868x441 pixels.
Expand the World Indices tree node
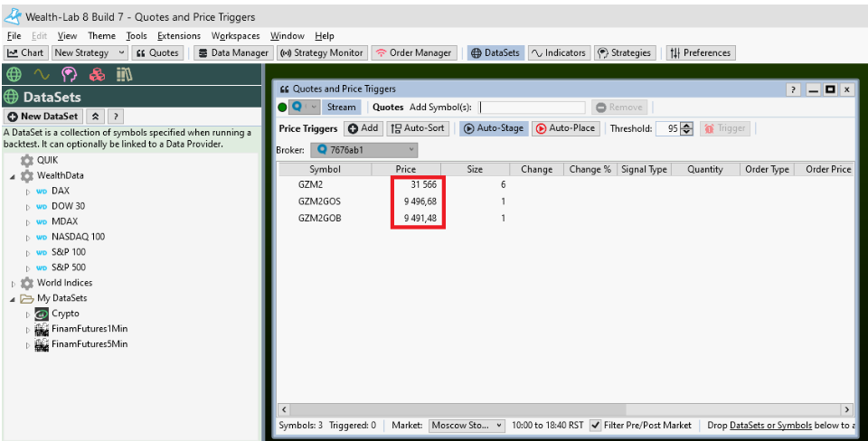pos(14,283)
